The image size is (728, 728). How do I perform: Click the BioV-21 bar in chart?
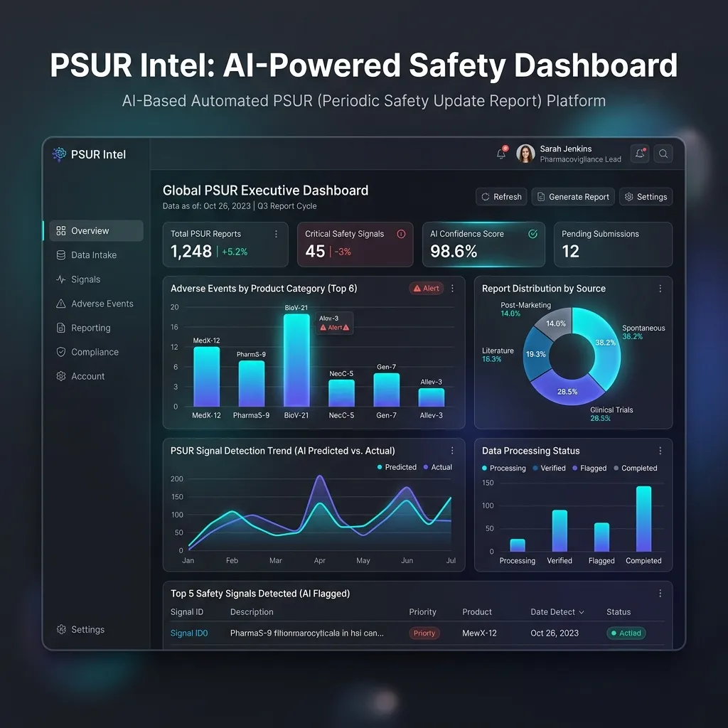point(296,360)
